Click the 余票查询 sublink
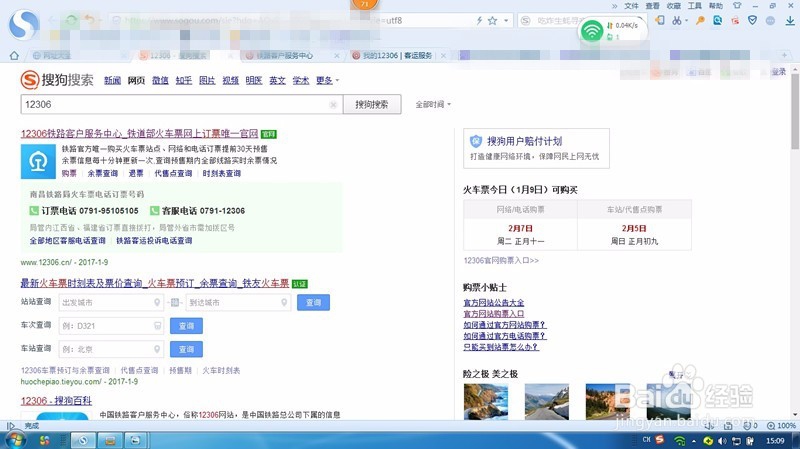The width and height of the screenshot is (800, 449). click(x=103, y=173)
